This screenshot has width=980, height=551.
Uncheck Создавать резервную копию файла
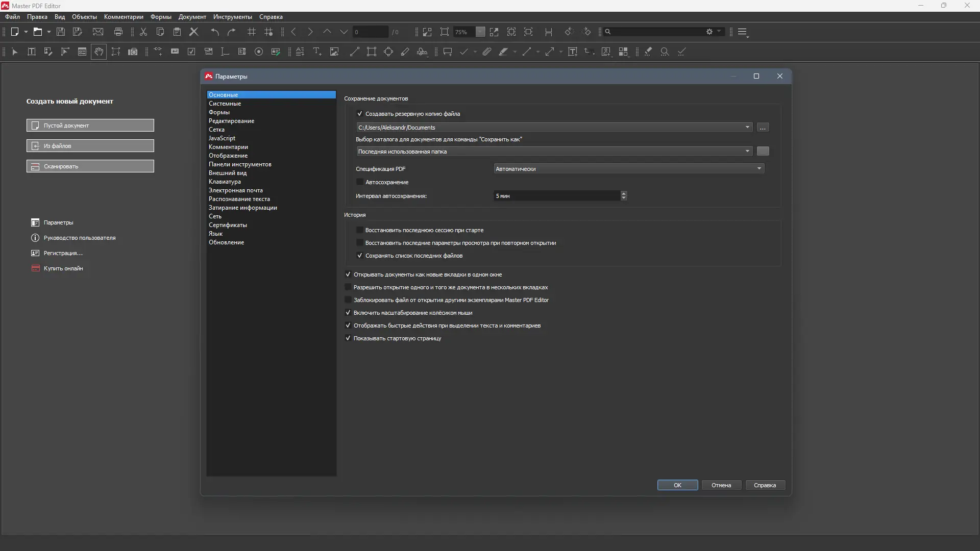pos(360,114)
